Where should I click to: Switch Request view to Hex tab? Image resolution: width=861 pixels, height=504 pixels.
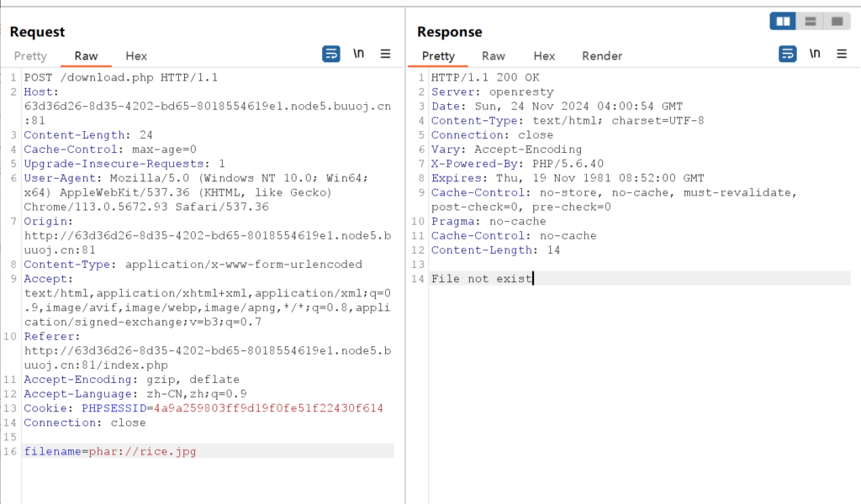click(136, 56)
